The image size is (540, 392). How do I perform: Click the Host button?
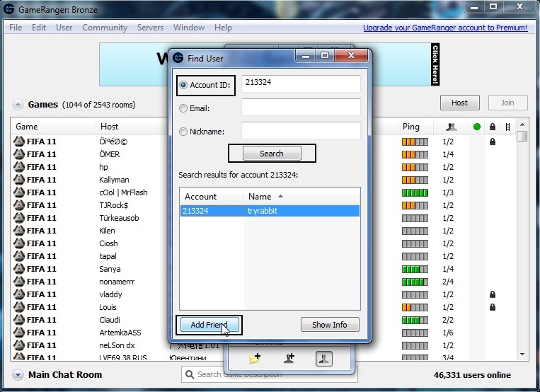point(459,103)
